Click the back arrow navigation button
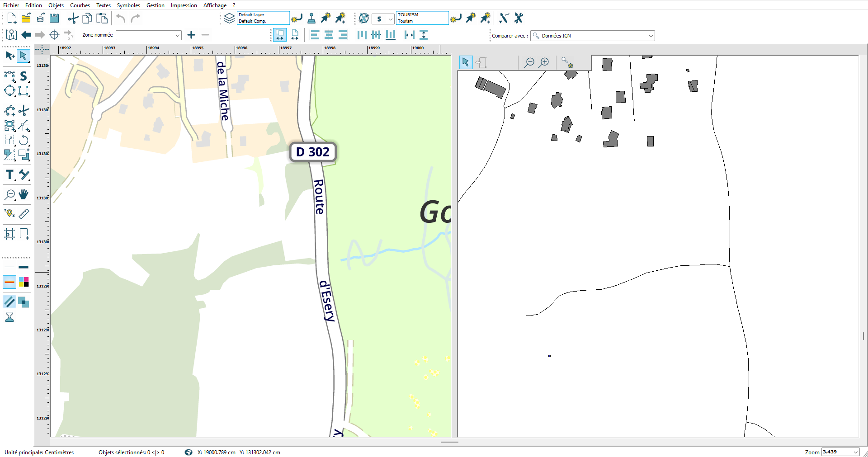868x457 pixels. [x=26, y=35]
